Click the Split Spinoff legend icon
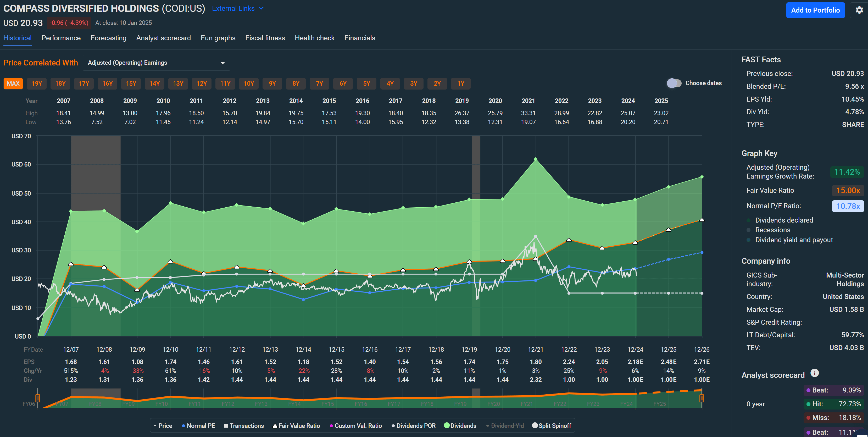The width and height of the screenshot is (868, 437). coord(535,425)
